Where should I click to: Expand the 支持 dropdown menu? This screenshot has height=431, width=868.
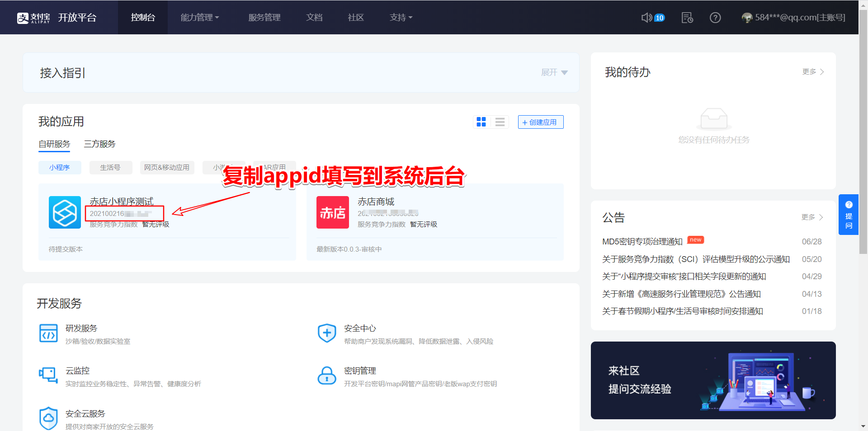[x=401, y=18]
